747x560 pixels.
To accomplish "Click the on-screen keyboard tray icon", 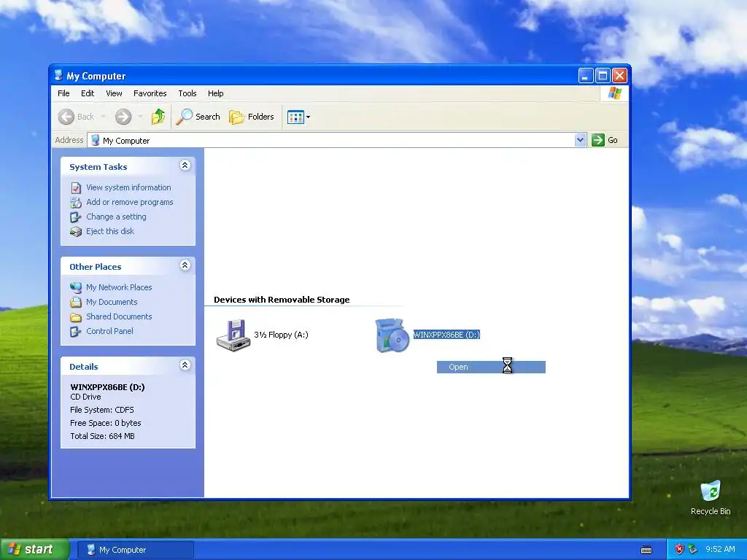I will click(646, 550).
